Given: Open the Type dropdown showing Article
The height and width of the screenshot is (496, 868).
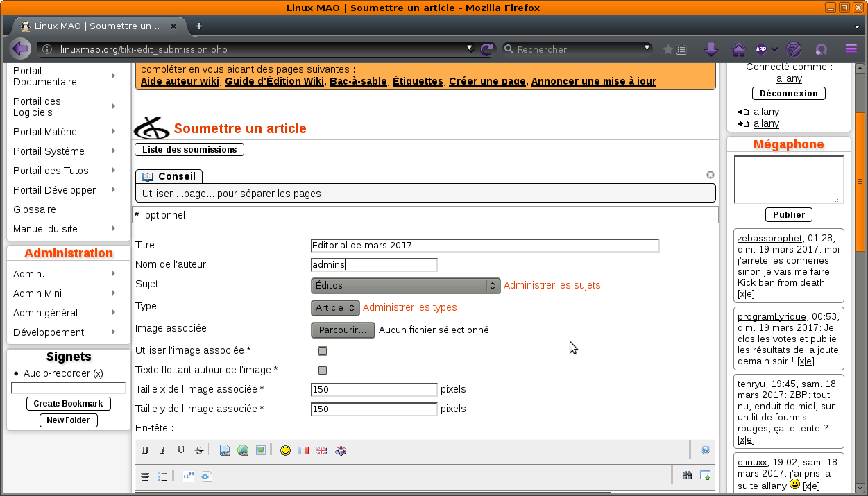Looking at the screenshot, I should [335, 308].
